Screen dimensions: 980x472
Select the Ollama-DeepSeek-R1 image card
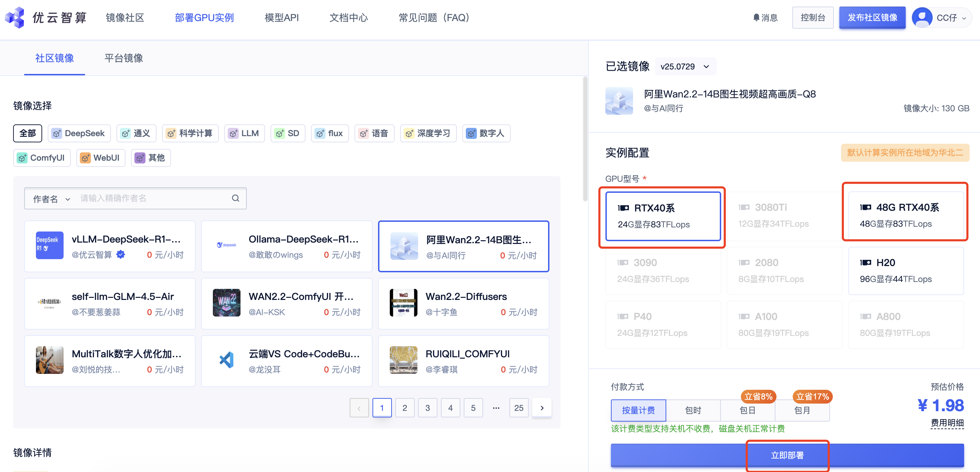tap(286, 246)
